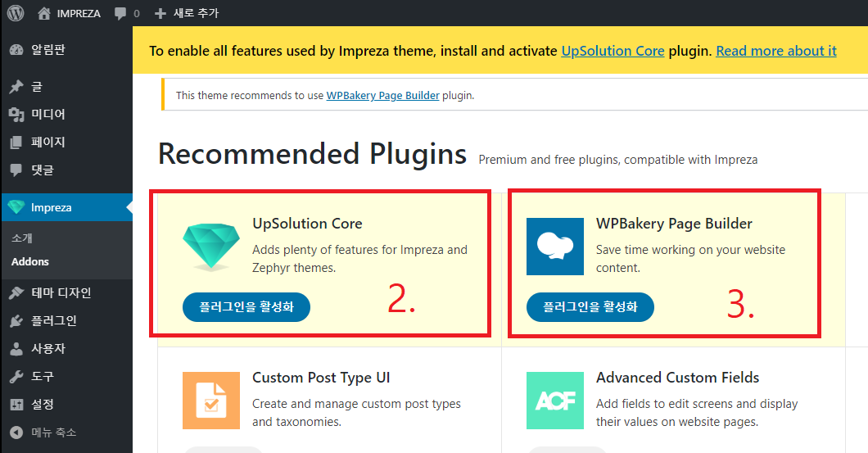
Task: Activate the UpSolution Core plugin button
Action: 246,307
